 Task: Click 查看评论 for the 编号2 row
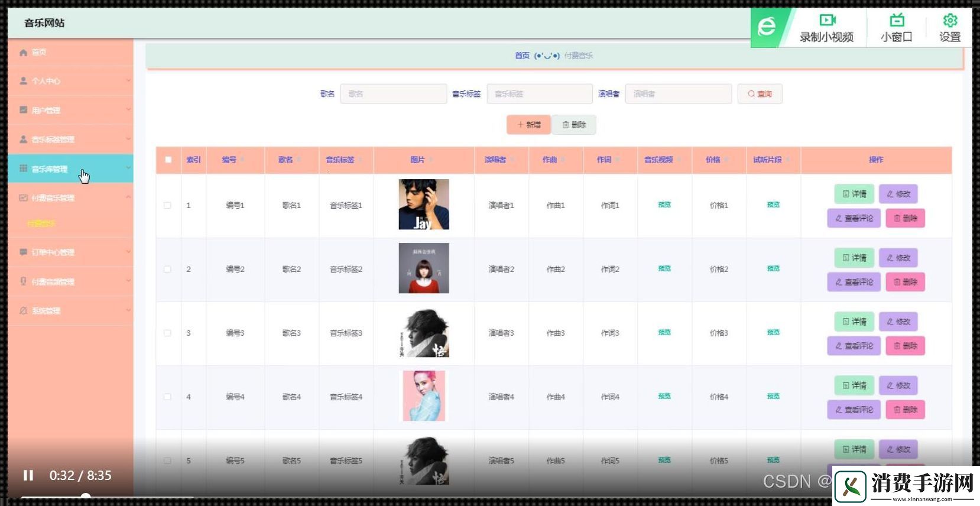[x=854, y=282]
